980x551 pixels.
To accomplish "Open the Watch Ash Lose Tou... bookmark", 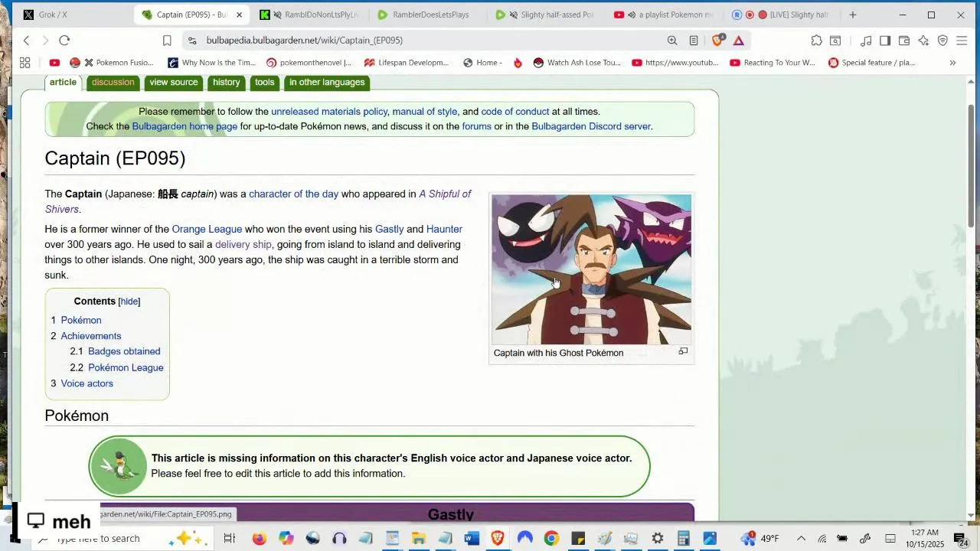I will (x=577, y=63).
